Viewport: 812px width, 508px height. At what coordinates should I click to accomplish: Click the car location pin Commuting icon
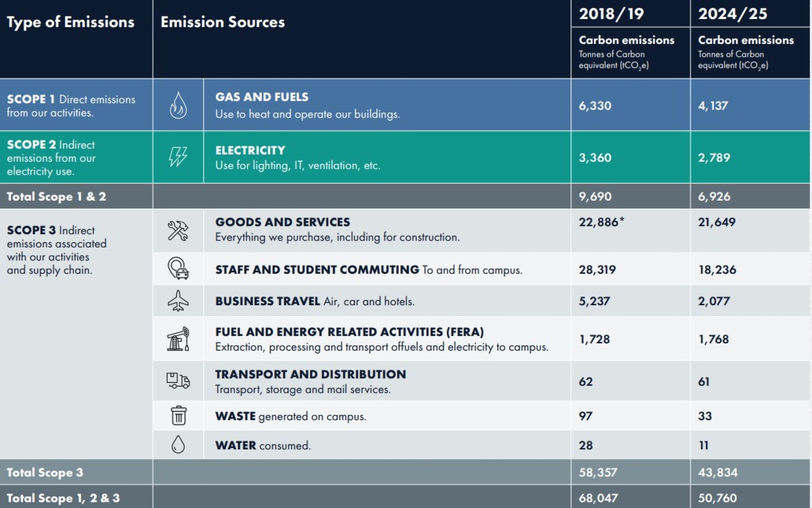tap(178, 268)
